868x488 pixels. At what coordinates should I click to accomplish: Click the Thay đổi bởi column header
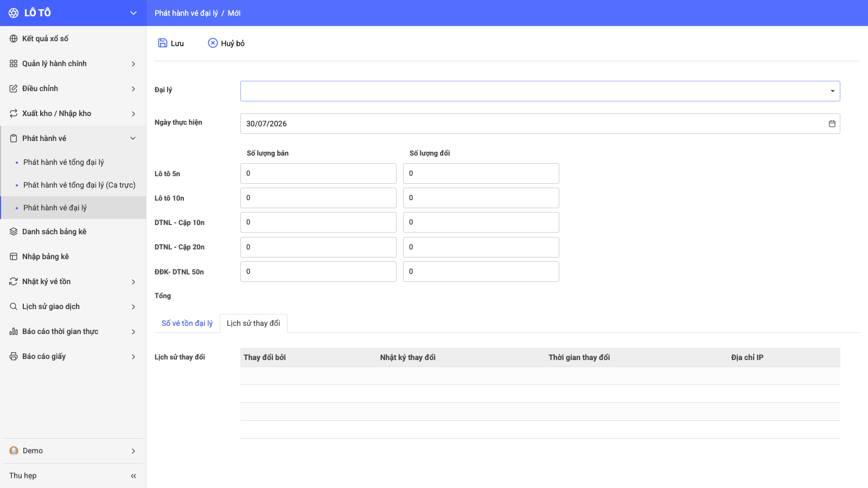(x=265, y=357)
